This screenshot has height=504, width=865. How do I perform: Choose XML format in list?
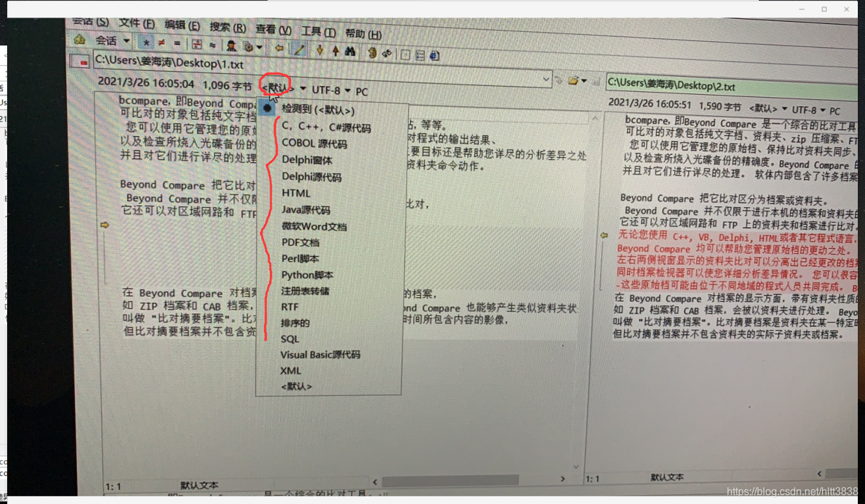[291, 371]
